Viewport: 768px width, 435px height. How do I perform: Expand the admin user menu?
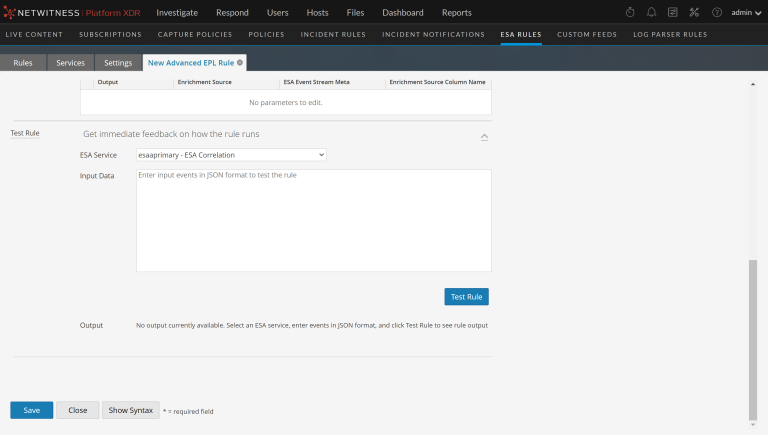pyautogui.click(x=745, y=13)
